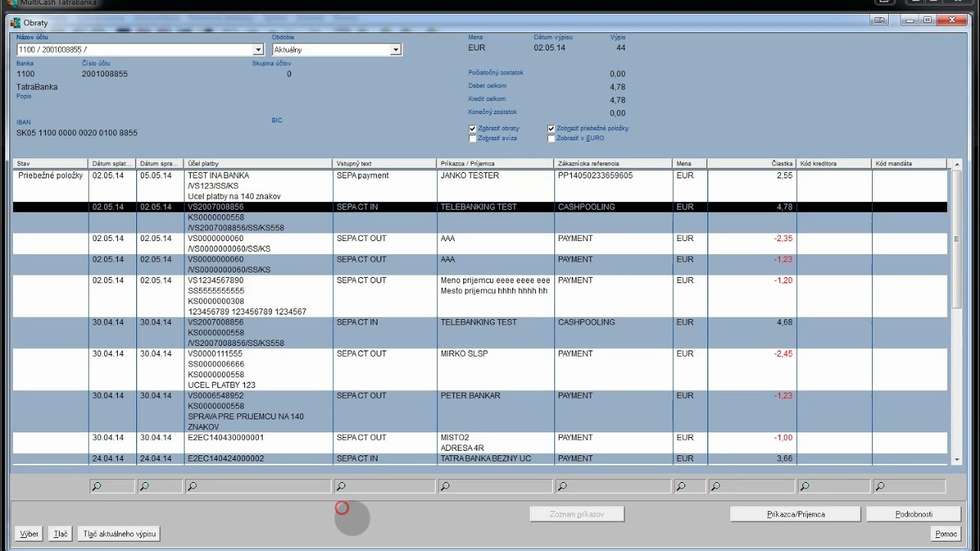The image size is (980, 551).
Task: Select the reference PP14050233659605 cell
Action: (595, 176)
